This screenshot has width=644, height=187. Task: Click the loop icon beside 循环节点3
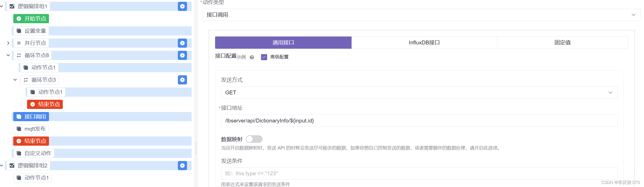[26, 80]
